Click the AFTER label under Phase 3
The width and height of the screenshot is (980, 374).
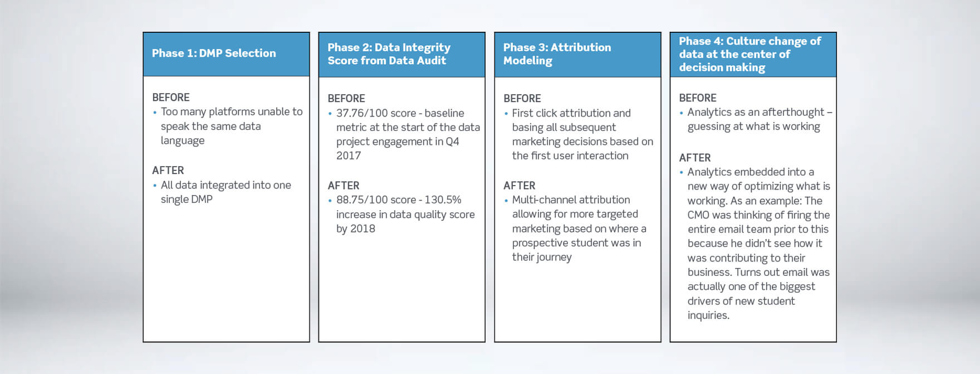click(519, 185)
